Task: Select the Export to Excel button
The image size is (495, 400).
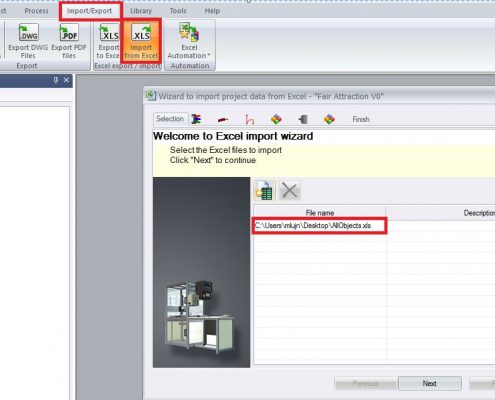Action: pos(108,41)
